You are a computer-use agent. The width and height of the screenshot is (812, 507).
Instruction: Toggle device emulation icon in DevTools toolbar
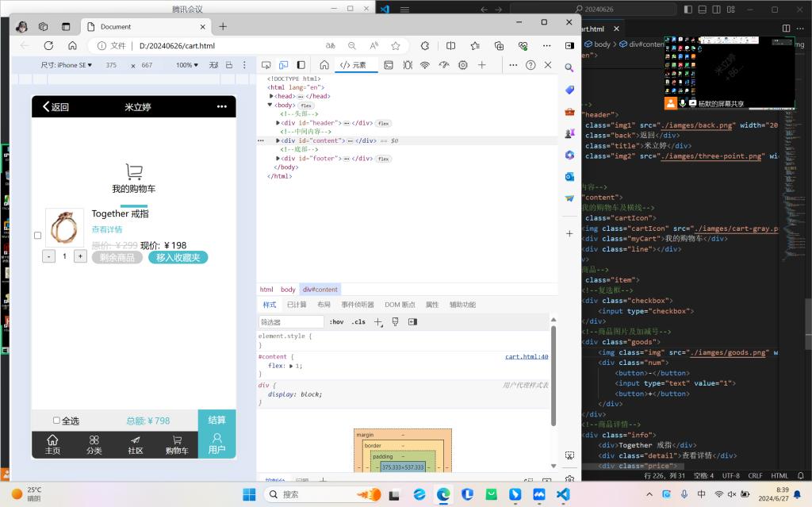coord(283,65)
